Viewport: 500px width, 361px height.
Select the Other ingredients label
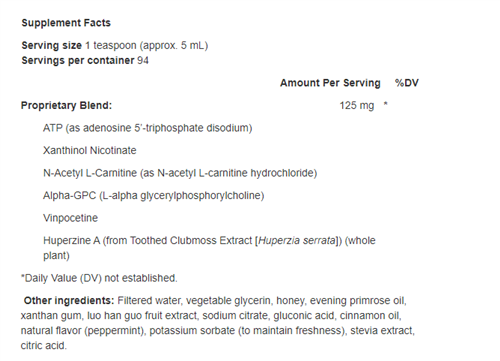tap(69, 300)
